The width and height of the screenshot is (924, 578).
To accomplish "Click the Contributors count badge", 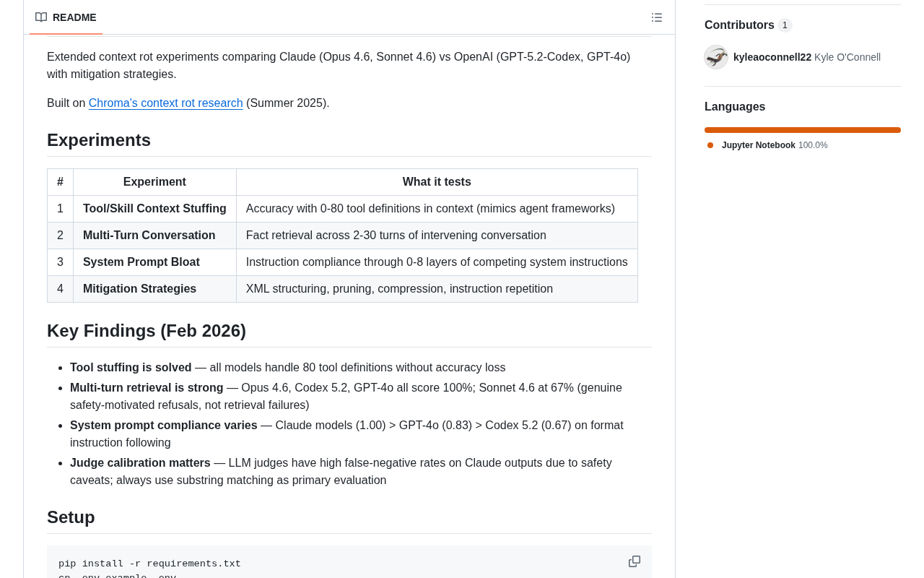I will (785, 25).
